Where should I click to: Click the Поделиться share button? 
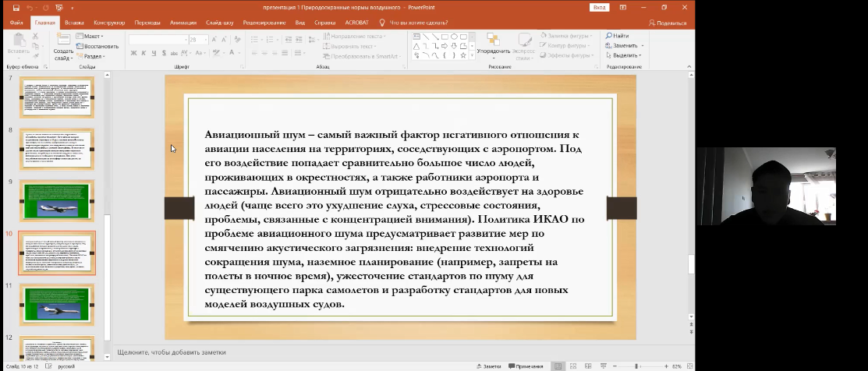[667, 23]
